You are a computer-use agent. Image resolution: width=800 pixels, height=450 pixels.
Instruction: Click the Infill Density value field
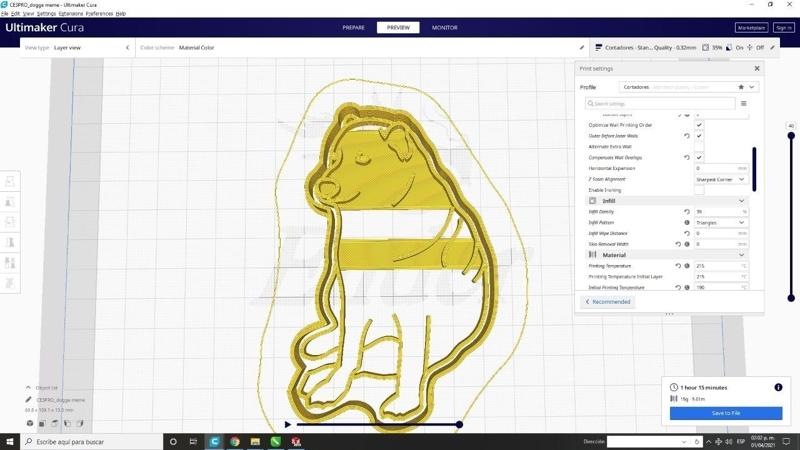point(720,212)
